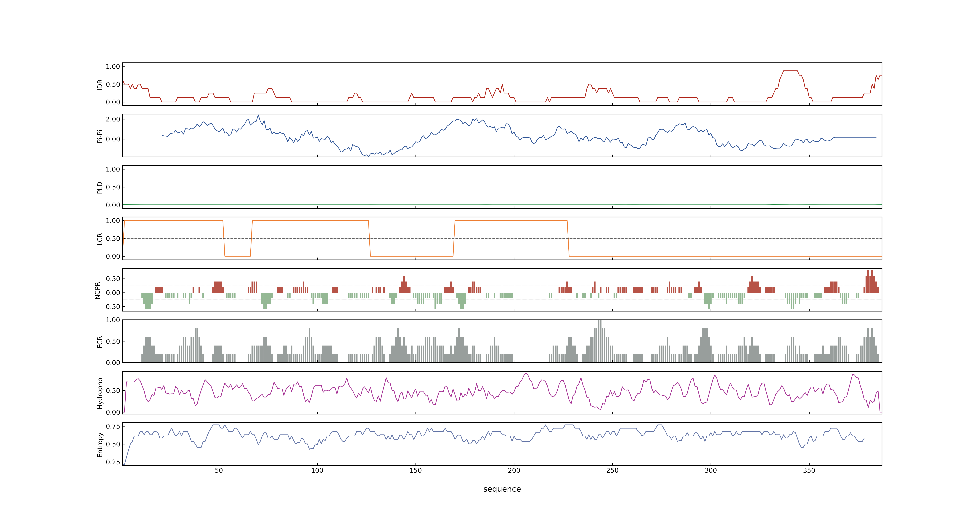Click the tall red NCPR bars at sequence end
Viewport: 980px width, 523px height.
(x=871, y=282)
